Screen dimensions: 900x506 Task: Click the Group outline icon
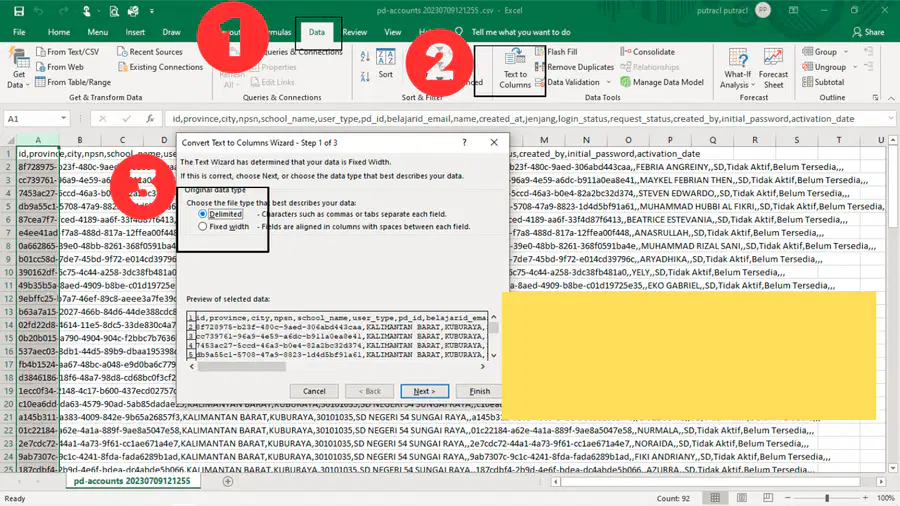pos(808,52)
